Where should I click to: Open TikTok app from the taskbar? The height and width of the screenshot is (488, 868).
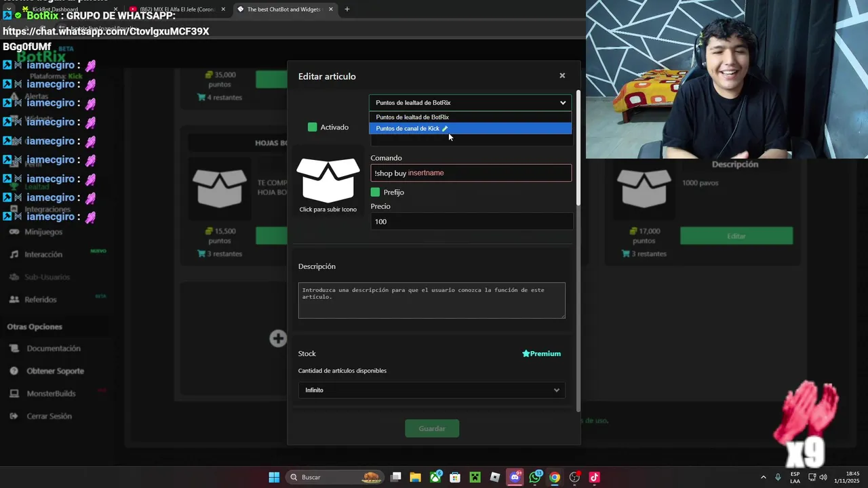coord(594,477)
